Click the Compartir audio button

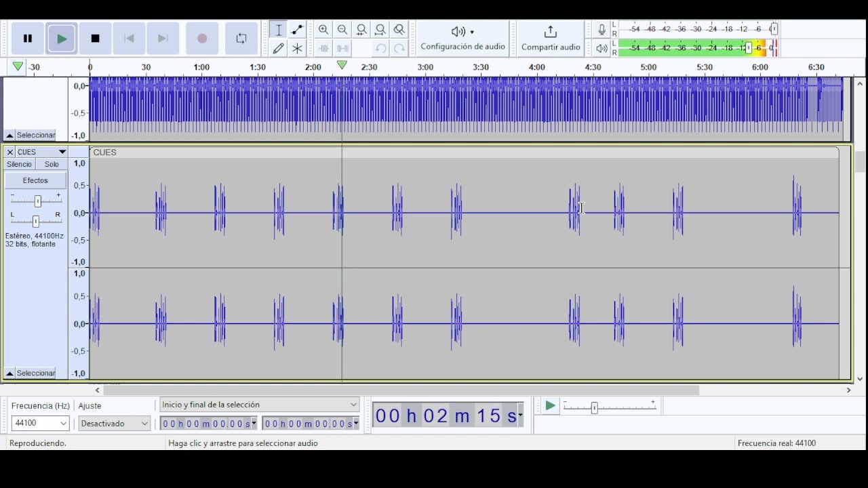tap(551, 39)
